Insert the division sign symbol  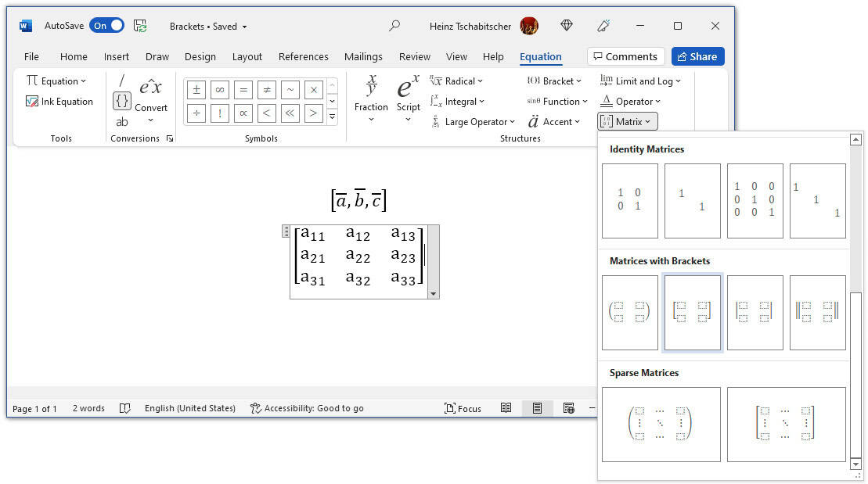point(196,113)
